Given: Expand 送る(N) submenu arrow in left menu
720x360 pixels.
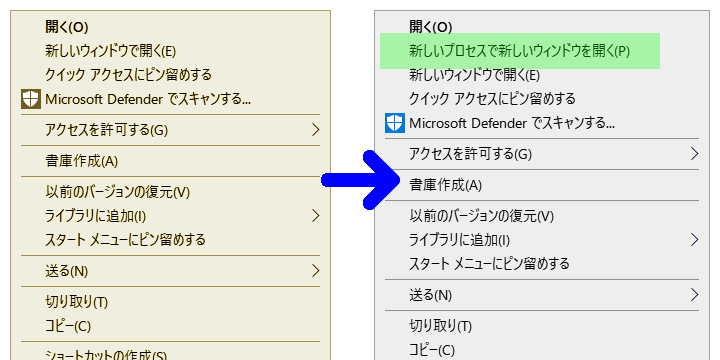Looking at the screenshot, I should pos(315,271).
